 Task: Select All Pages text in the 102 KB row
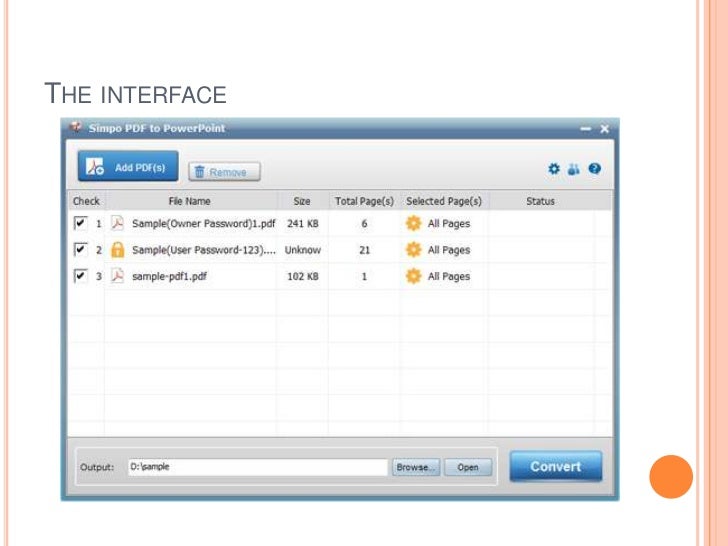(x=448, y=277)
